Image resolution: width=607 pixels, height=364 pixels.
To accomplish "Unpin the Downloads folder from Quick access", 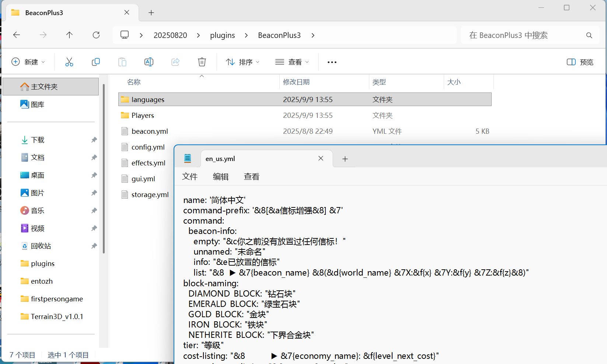I will [x=94, y=140].
